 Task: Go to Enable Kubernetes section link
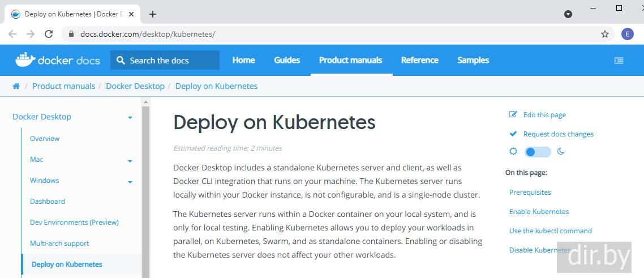[x=539, y=212]
